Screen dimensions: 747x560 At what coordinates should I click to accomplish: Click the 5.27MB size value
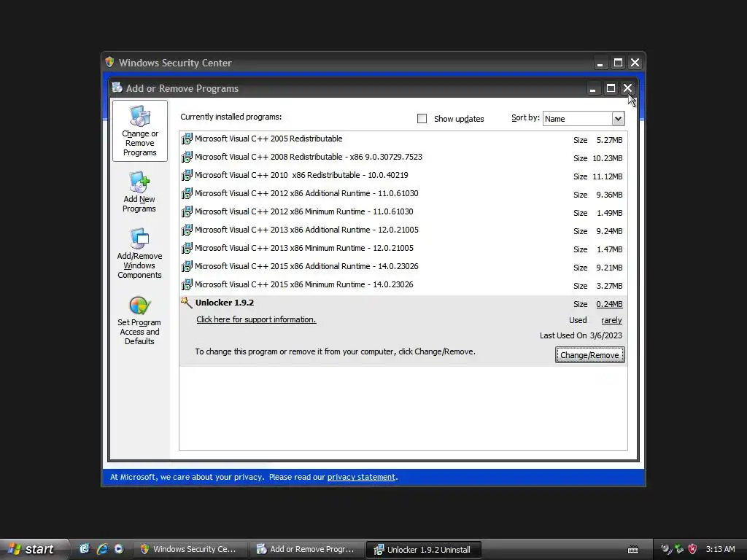coord(609,140)
